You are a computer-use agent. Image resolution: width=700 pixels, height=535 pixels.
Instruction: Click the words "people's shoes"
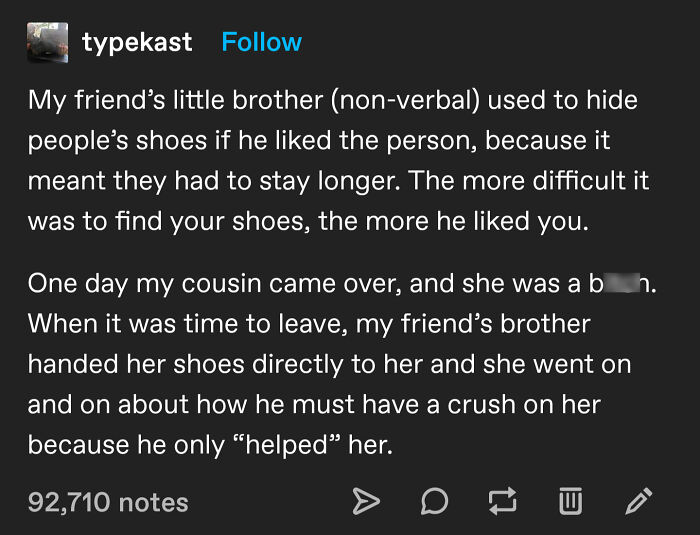click(x=113, y=140)
